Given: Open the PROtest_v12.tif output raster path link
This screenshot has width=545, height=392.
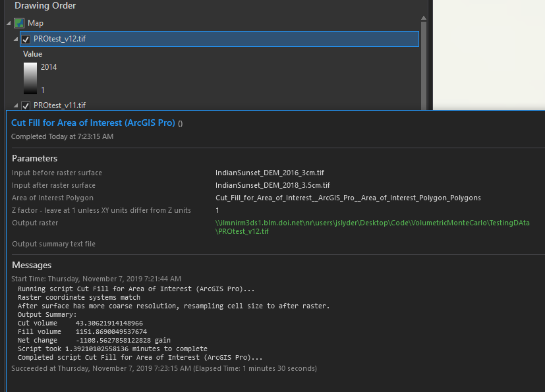Looking at the screenshot, I should pyautogui.click(x=372, y=227).
